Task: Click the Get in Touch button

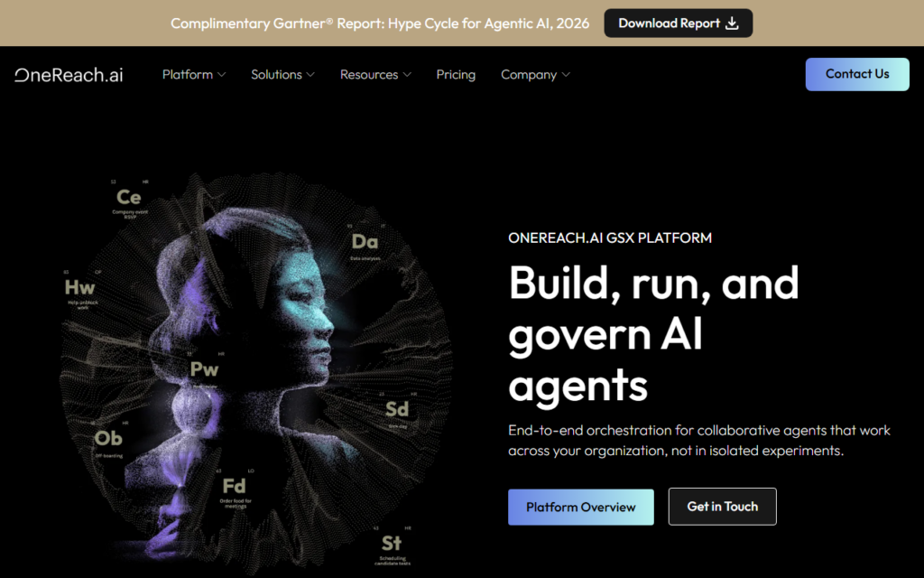Action: [722, 507]
